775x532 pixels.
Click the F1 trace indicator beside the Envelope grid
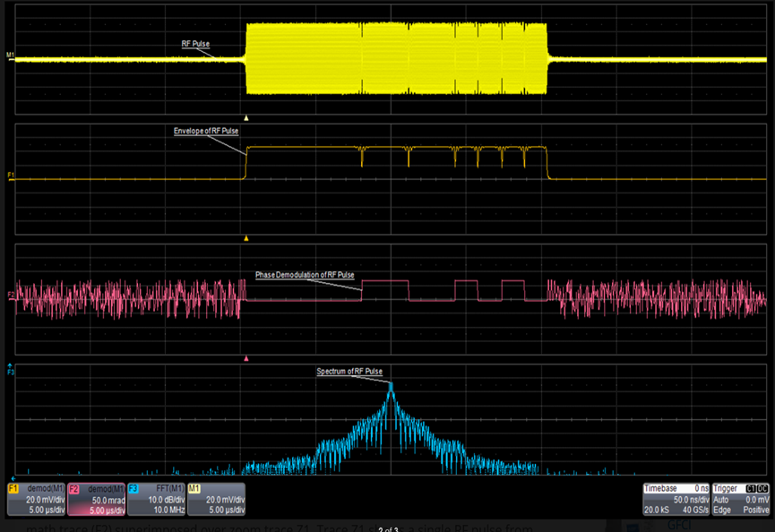click(x=11, y=176)
